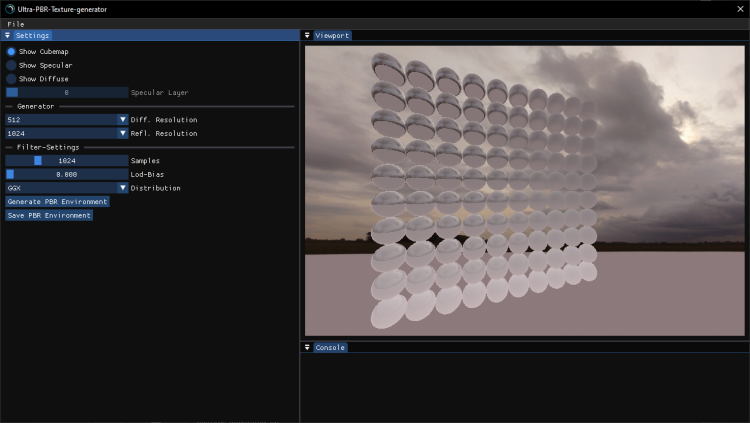The height and width of the screenshot is (423, 750).
Task: Select the Viewport tab
Action: [x=332, y=35]
